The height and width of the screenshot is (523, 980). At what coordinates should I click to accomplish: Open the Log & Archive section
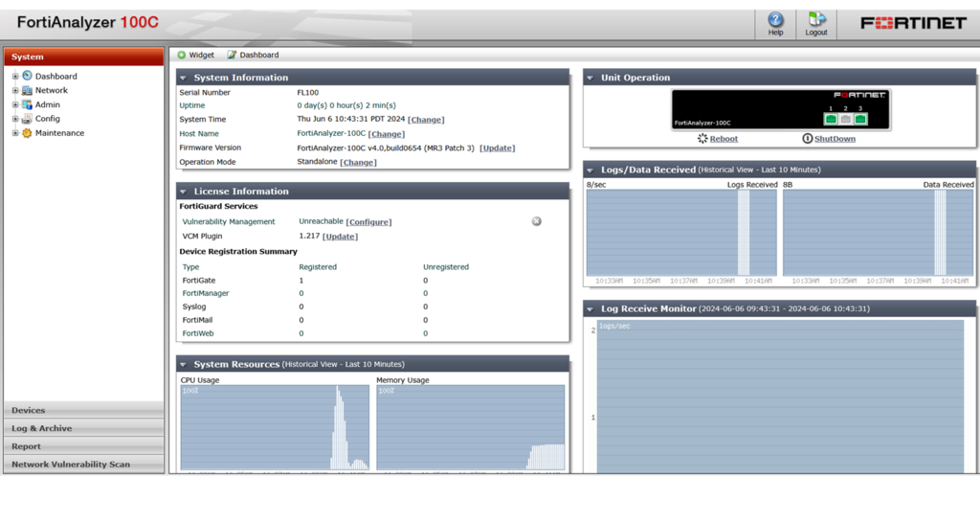tap(84, 428)
